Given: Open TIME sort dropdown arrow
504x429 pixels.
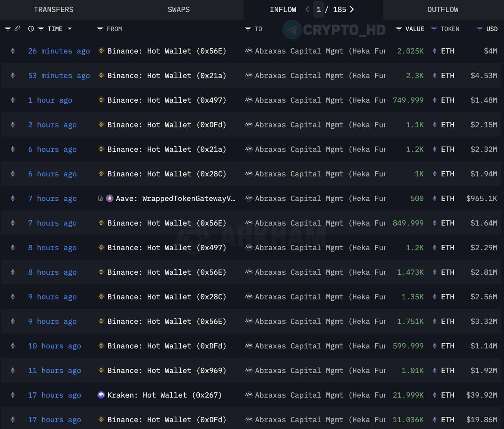Looking at the screenshot, I should click(70, 29).
